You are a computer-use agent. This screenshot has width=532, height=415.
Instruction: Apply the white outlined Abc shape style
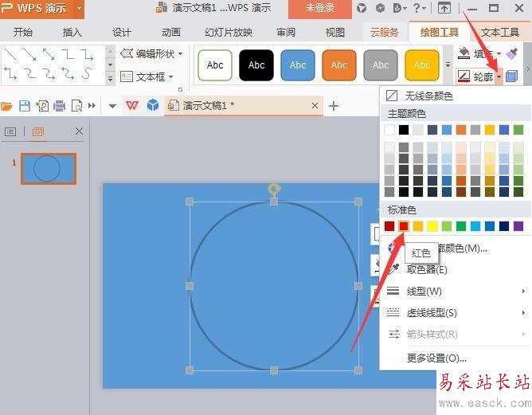[x=215, y=65]
